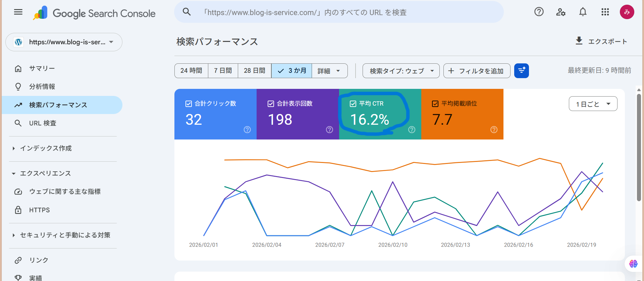This screenshot has width=644, height=281.
Task: Open the 1日ごと interval dropdown
Action: (593, 104)
